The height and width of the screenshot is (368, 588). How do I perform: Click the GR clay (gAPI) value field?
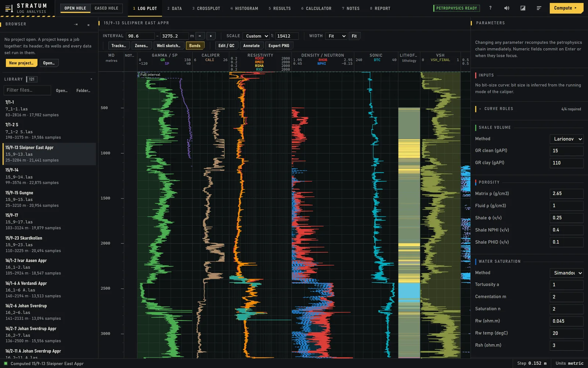566,163
